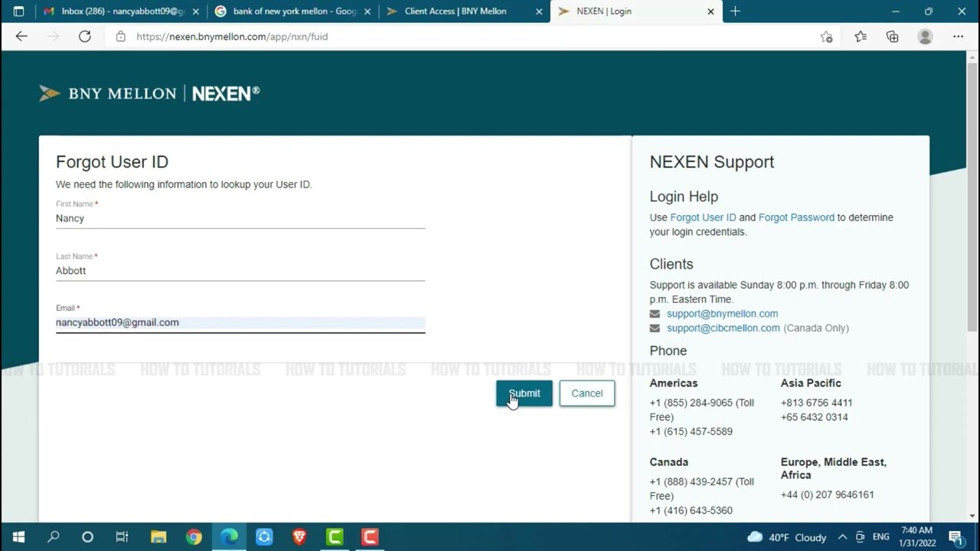
Task: Open Brave browser from taskbar
Action: 299,537
